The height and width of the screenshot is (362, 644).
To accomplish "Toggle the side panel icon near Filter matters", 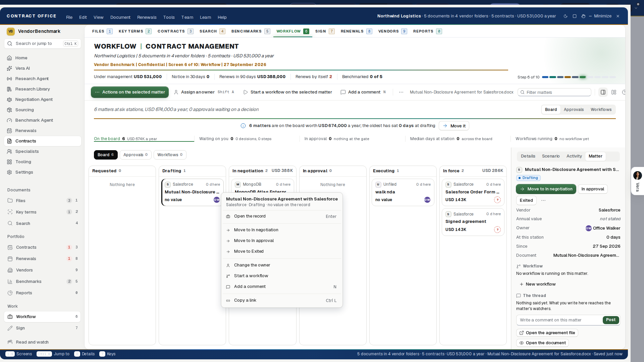I will 603,92.
